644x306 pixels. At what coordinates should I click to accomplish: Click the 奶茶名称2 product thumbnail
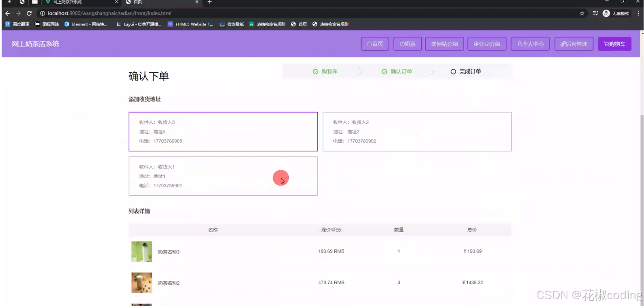pos(142,283)
